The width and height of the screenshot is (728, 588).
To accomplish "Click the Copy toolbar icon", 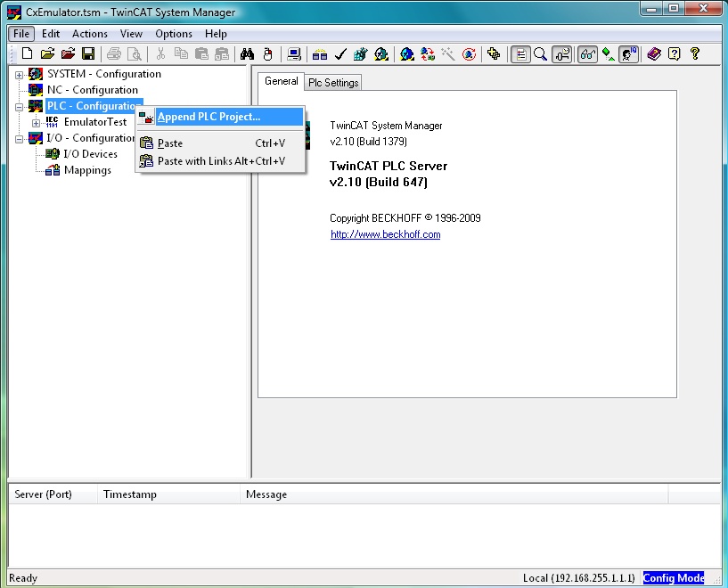I will click(x=181, y=53).
